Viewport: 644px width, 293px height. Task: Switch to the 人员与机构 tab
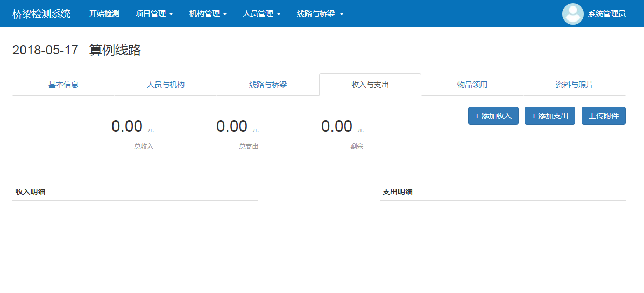(x=166, y=85)
